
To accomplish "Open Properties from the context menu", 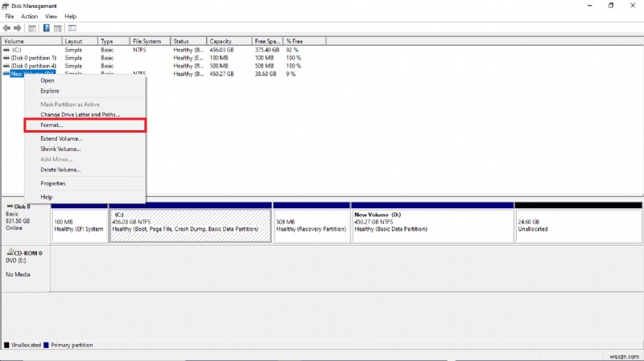I will pos(85,183).
